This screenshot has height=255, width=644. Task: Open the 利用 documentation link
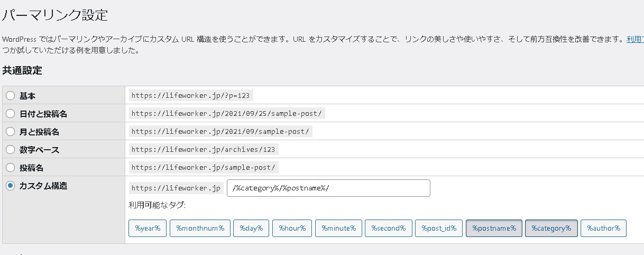(634, 39)
